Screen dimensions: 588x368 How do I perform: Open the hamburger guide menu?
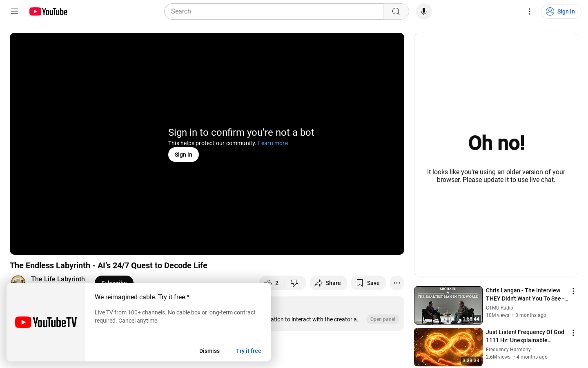click(x=15, y=11)
